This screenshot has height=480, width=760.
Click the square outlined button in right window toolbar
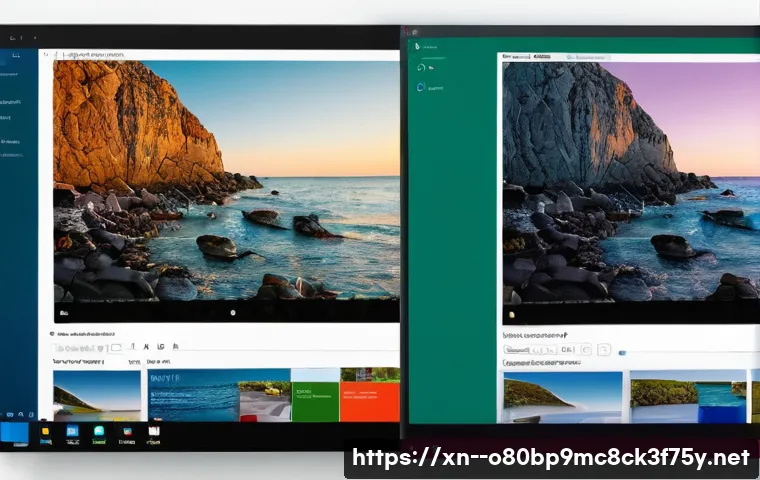[x=604, y=349]
